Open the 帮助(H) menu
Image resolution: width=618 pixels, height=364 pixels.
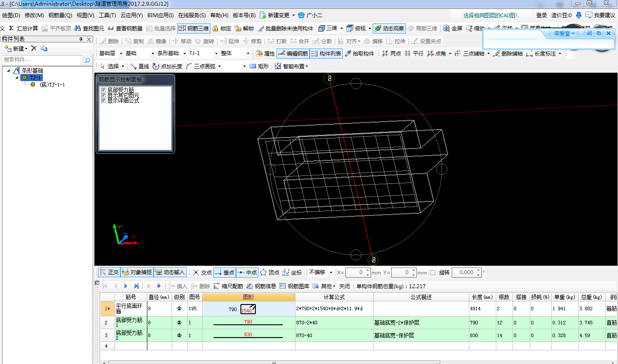point(219,15)
